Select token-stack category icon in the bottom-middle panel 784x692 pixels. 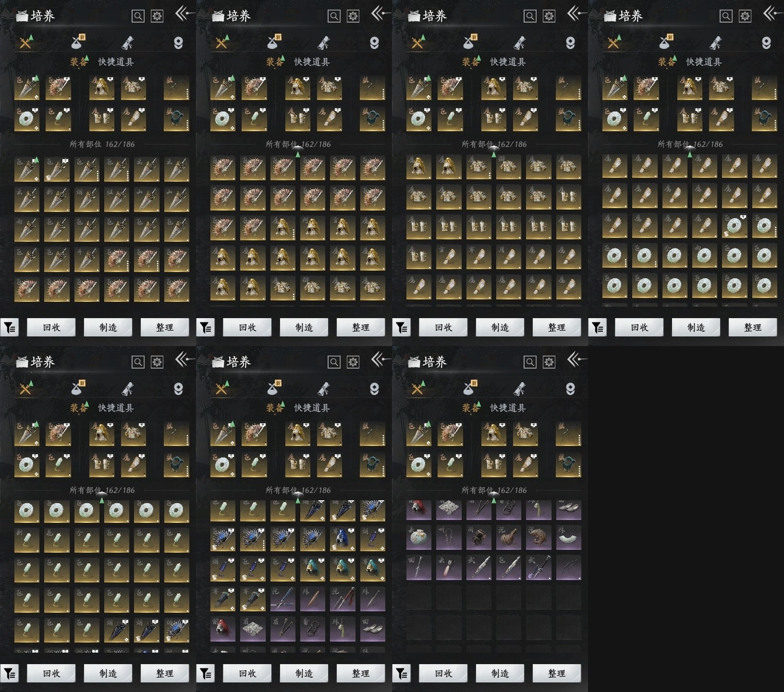[x=374, y=389]
